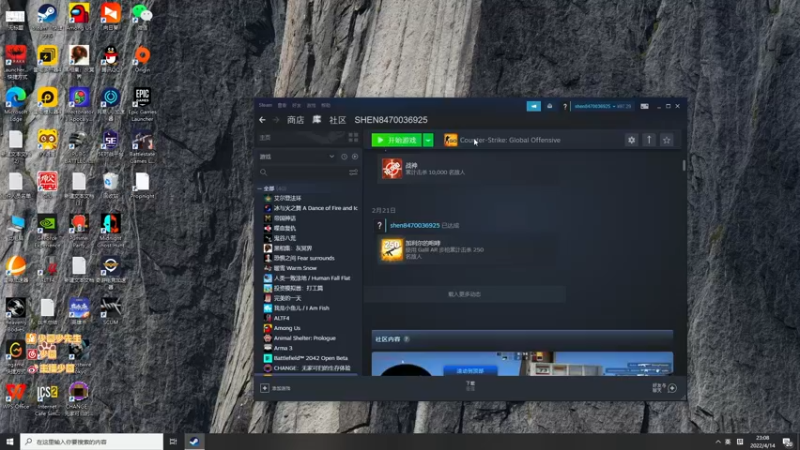Click the 10,000 kills achievement icon

(392, 169)
